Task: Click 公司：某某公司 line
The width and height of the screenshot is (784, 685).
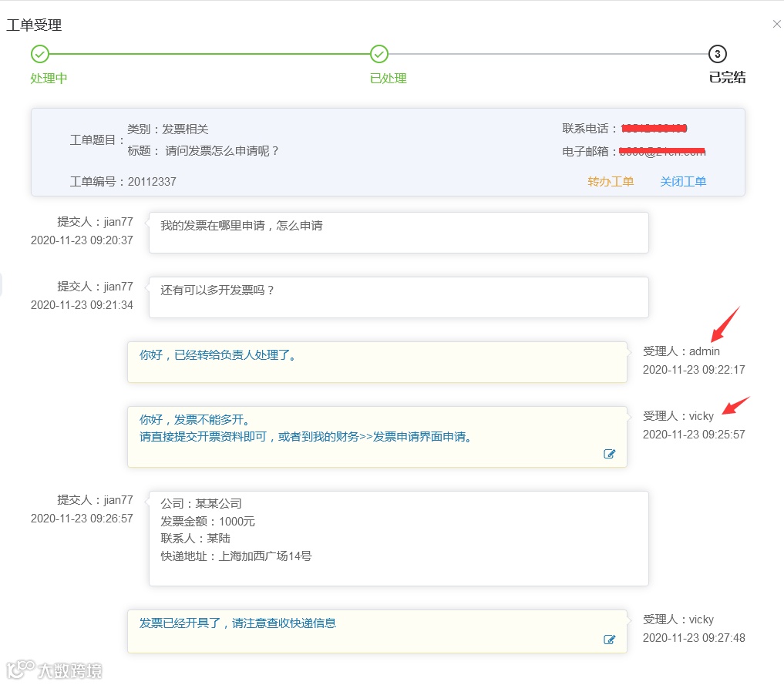Action: tap(201, 504)
